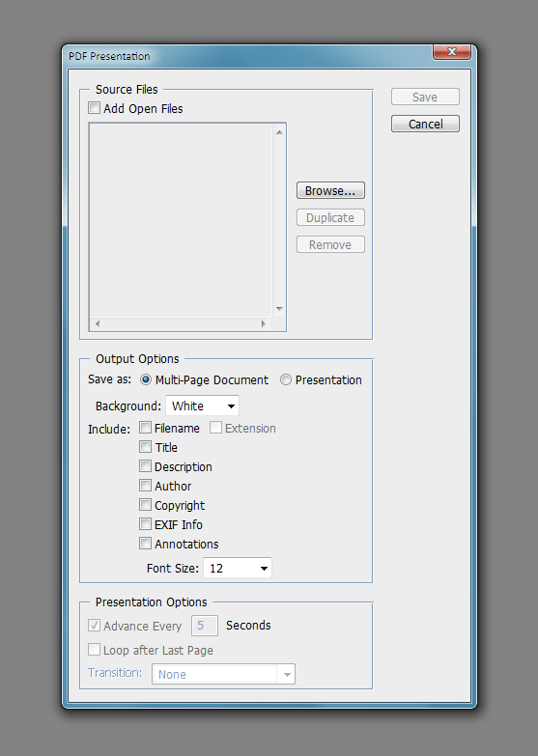Click the horizontal scroll right arrow
Image resolution: width=538 pixels, height=756 pixels.
tap(263, 323)
